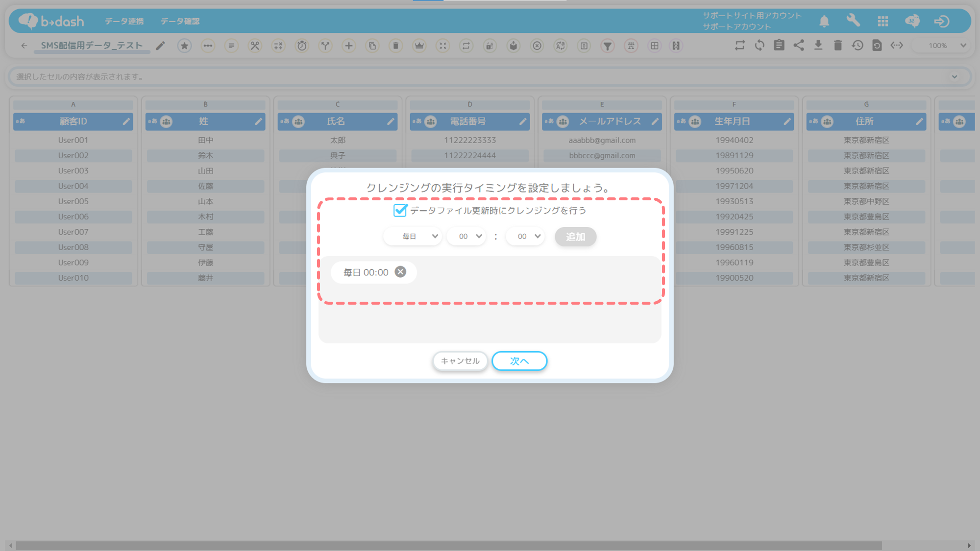Open the apps grid icon
The image size is (980, 551).
(x=883, y=21)
